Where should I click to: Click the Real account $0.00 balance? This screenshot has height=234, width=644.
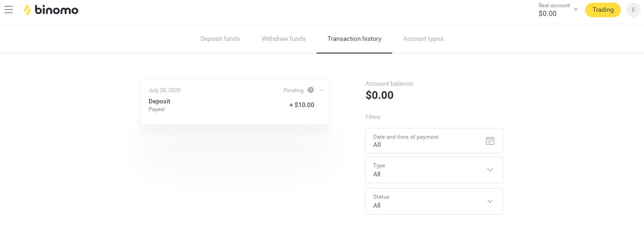(548, 14)
